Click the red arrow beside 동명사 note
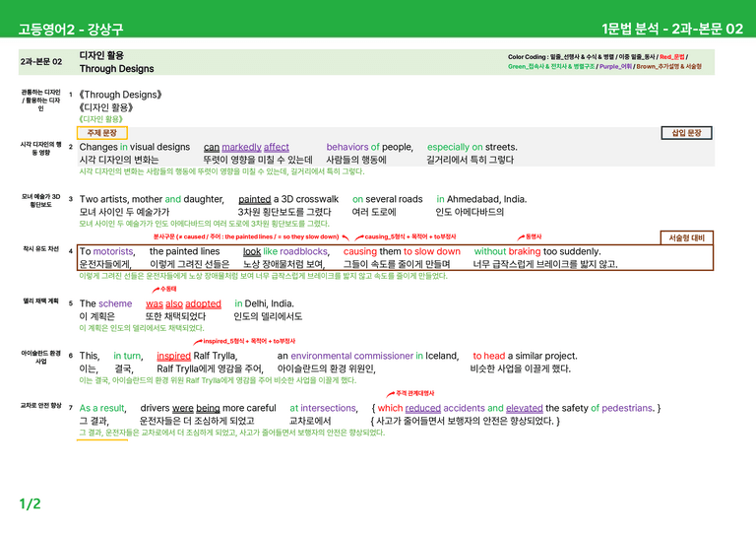Screen dimensions: 756x535 click(x=521, y=237)
